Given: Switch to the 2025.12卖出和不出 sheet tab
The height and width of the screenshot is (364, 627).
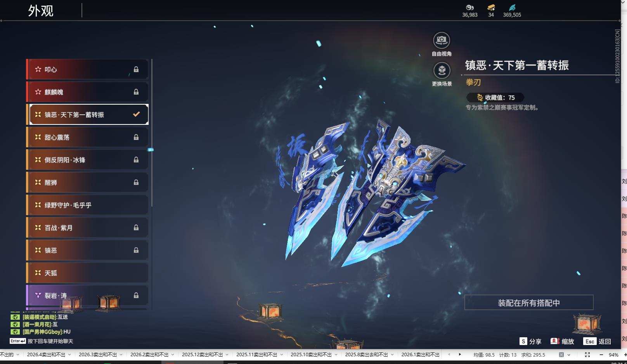Looking at the screenshot, I should [203, 354].
